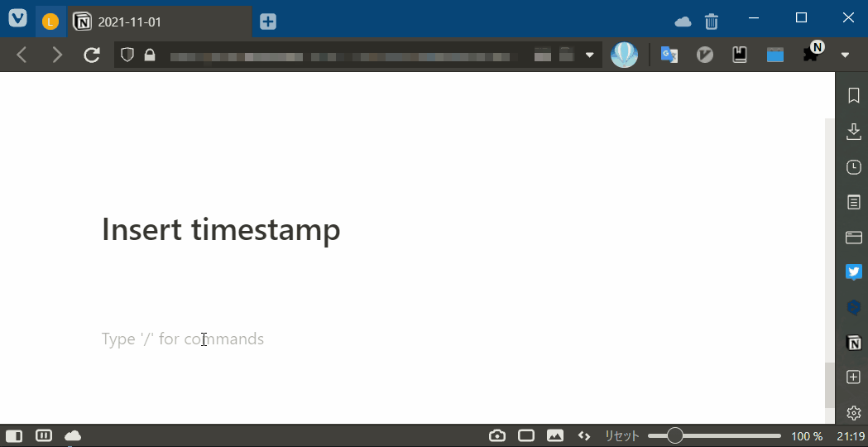Open the Notes panel

[854, 202]
